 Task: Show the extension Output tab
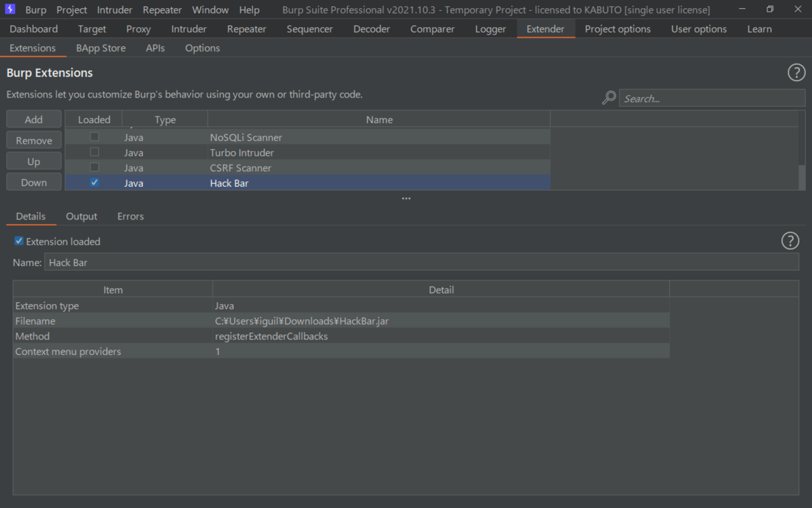82,217
